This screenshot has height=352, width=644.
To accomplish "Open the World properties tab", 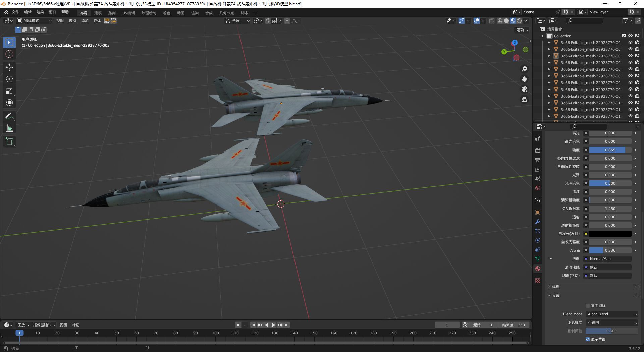I will (538, 188).
